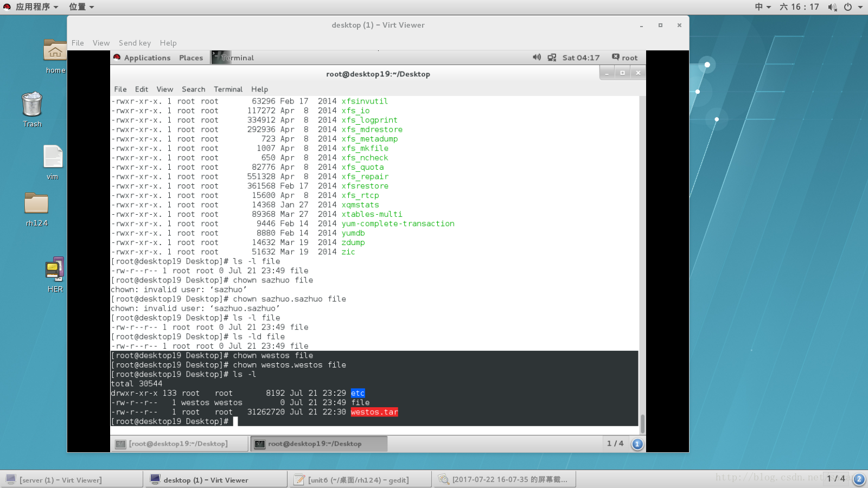Open Virt Viewer Help menu
Image resolution: width=868 pixels, height=488 pixels.
point(168,43)
